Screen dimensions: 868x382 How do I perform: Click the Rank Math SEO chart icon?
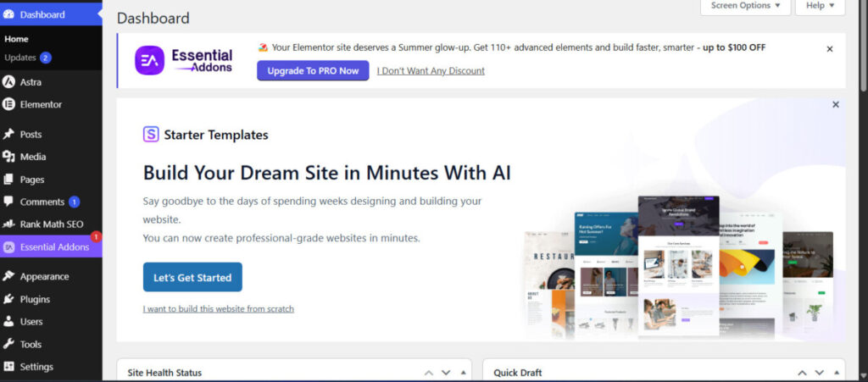[x=8, y=224]
